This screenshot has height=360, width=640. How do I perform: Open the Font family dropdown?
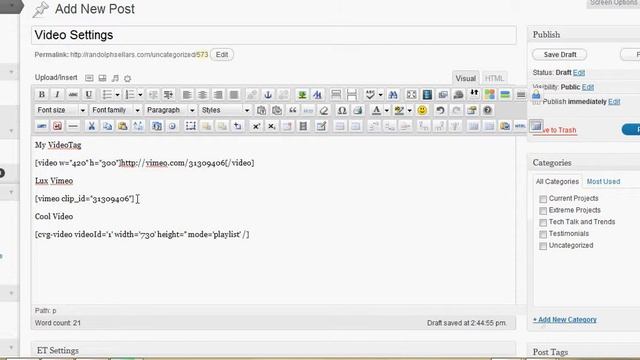(x=116, y=110)
